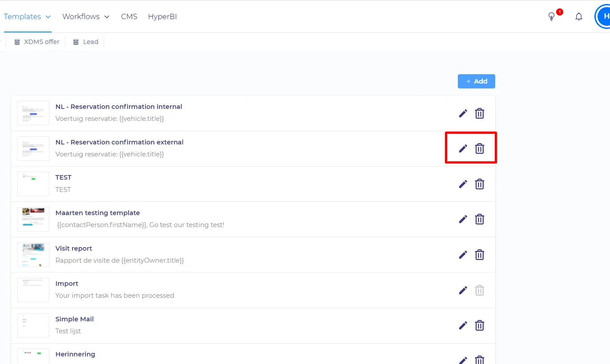This screenshot has height=364, width=610.
Task: Click the trash icon for TEST template
Action: (480, 184)
